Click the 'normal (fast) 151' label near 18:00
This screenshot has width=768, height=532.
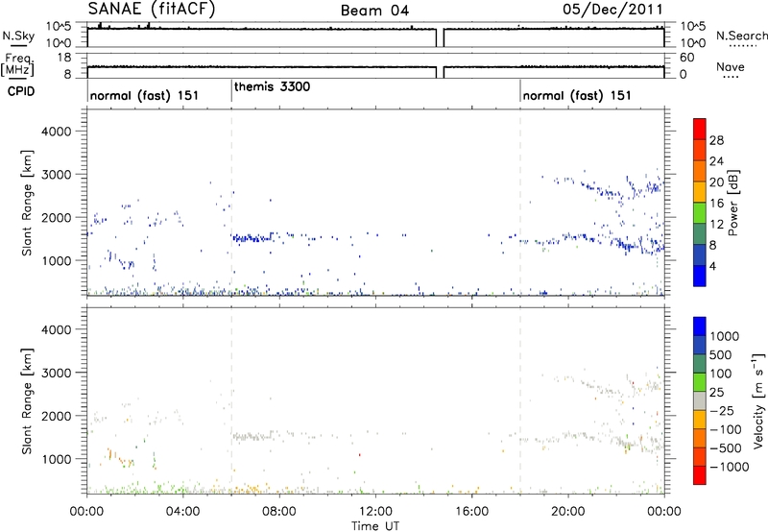point(577,95)
